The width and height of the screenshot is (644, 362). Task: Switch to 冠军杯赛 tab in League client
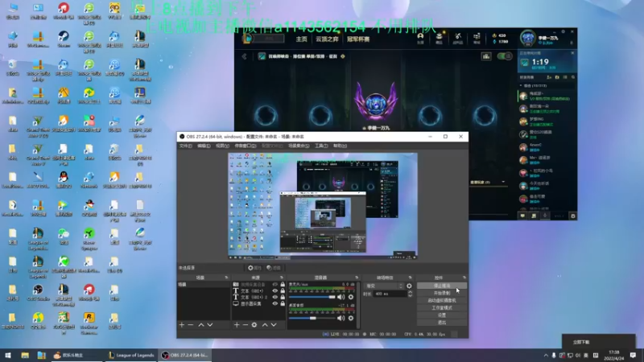click(358, 39)
